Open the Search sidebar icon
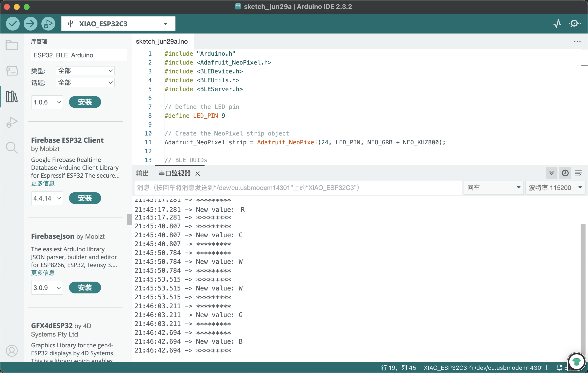Viewport: 588px width, 373px height. pos(12,148)
